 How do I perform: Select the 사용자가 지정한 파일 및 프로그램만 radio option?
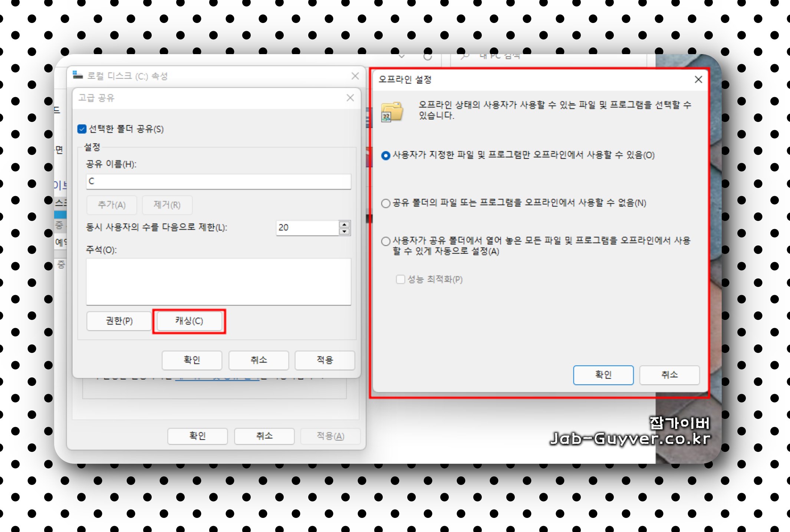click(386, 156)
